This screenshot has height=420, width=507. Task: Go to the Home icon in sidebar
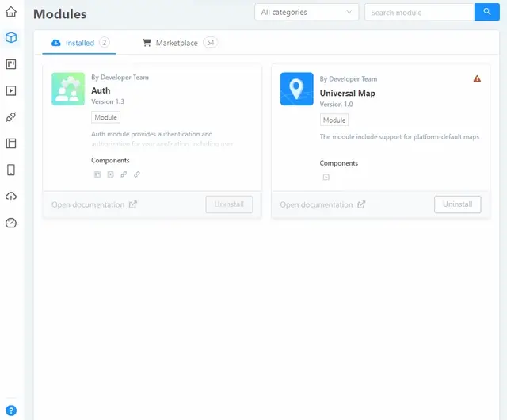coord(11,12)
